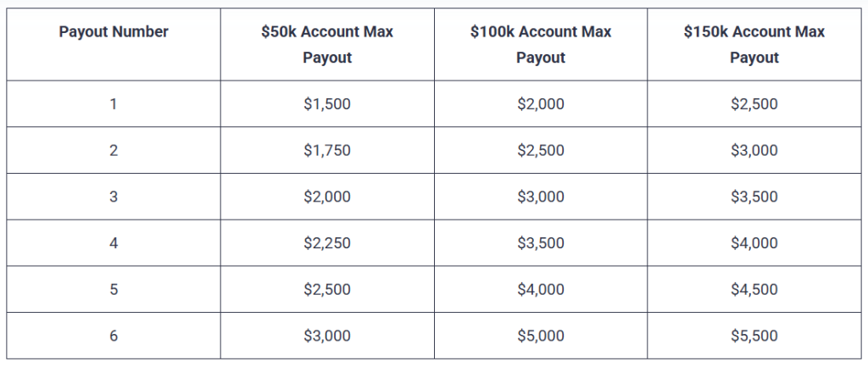The height and width of the screenshot is (367, 868).
Task: Select payout number 2 cell
Action: 114,151
